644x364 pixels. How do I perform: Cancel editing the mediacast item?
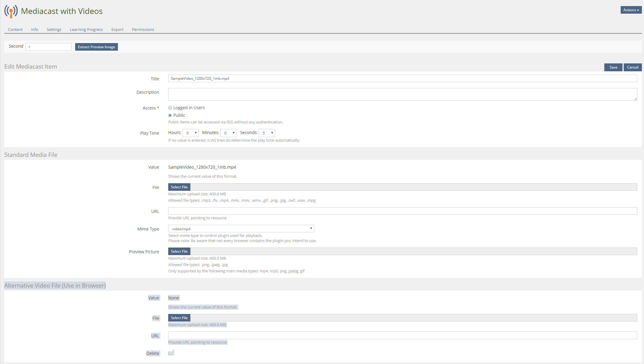(632, 67)
